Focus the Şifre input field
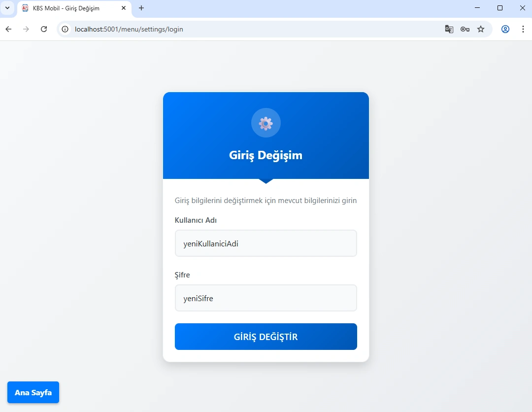The width and height of the screenshot is (532, 412). pos(266,298)
